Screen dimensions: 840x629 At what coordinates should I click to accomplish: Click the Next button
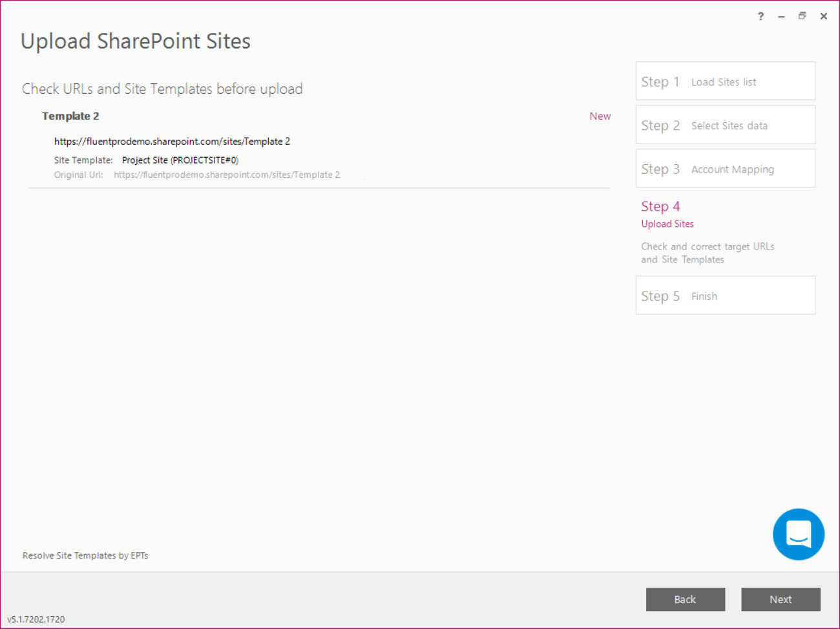781,599
